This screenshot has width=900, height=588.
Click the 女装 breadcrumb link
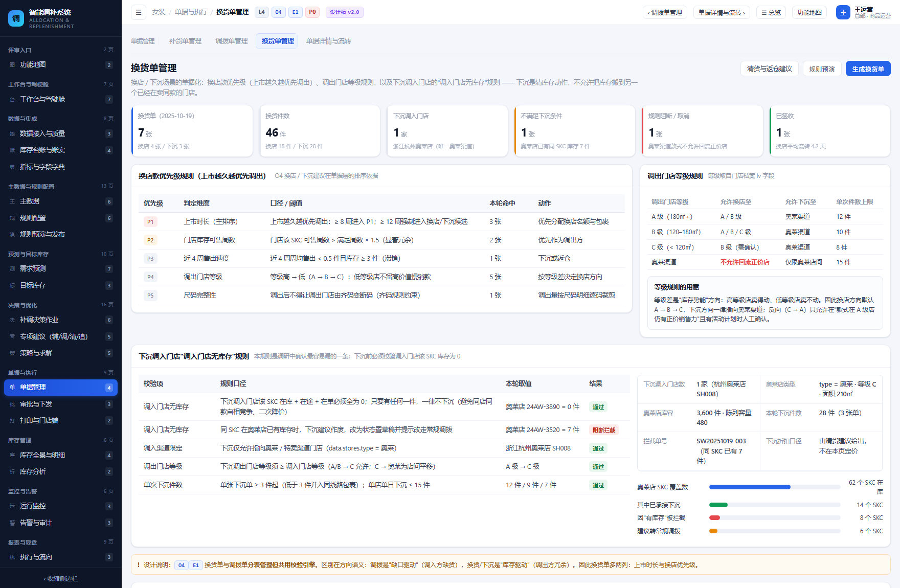[x=159, y=12]
